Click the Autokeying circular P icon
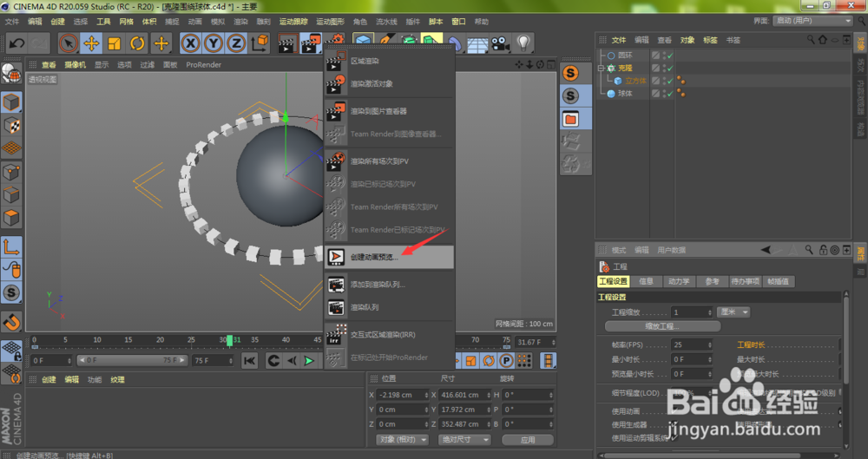The height and width of the screenshot is (459, 868). (506, 360)
